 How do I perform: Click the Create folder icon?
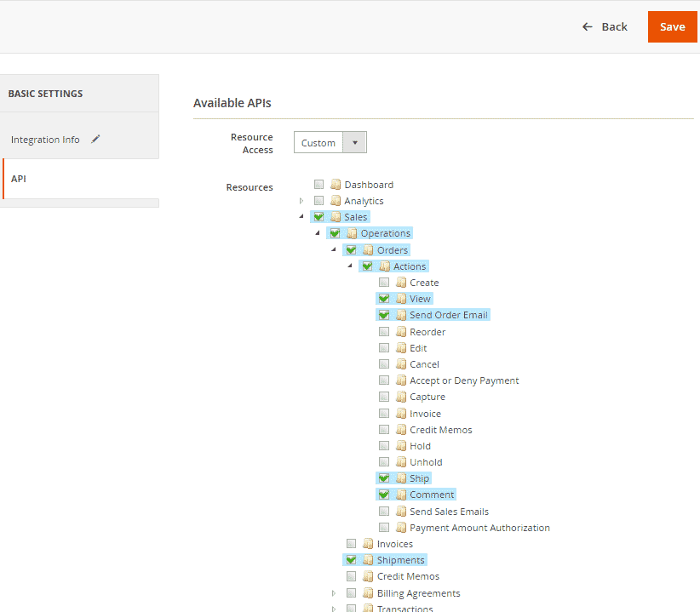401,283
